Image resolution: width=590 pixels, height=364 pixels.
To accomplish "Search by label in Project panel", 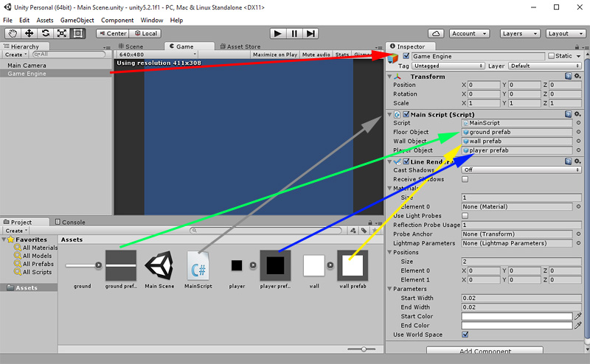I will pos(364,231).
